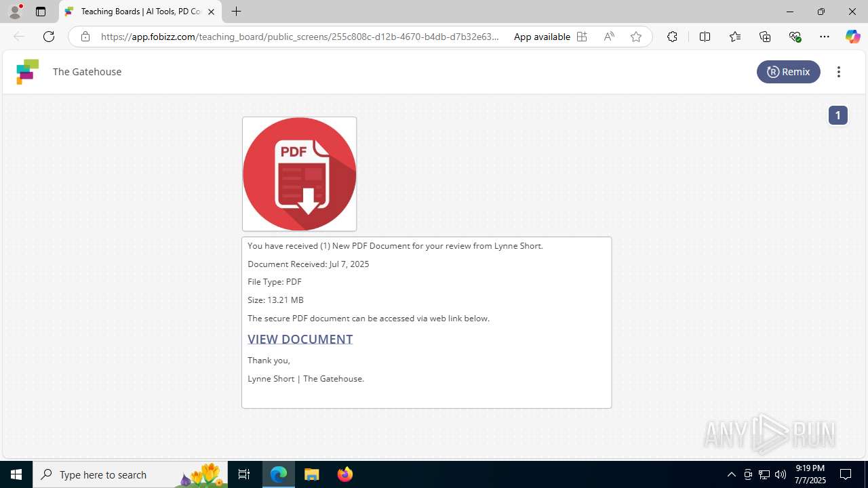Click the 'Thank you,' text line
The height and width of the screenshot is (488, 868).
click(269, 361)
